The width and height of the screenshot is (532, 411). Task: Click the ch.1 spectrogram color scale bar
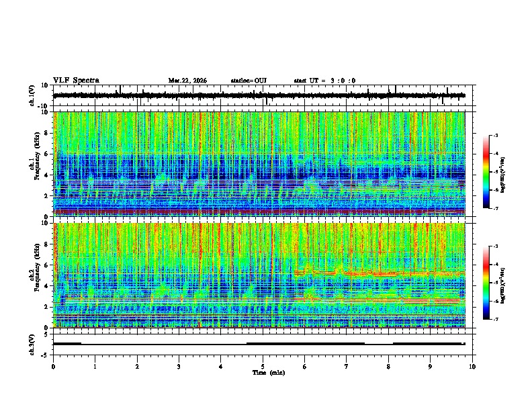click(486, 172)
